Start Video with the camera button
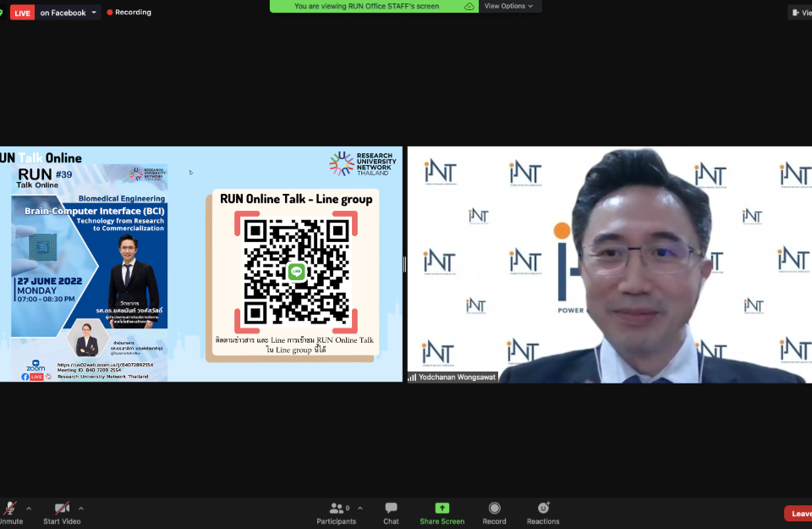This screenshot has width=812, height=529. 62,513
